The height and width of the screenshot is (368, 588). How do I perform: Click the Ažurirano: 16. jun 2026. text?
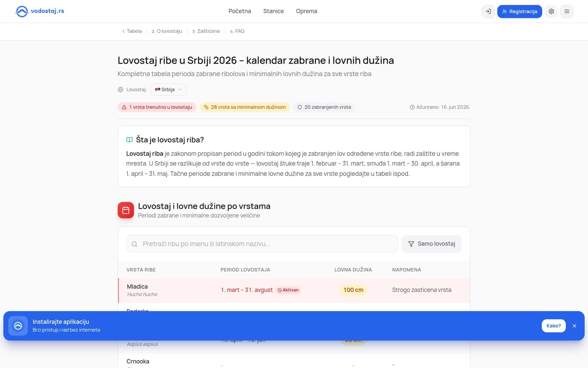tap(443, 107)
